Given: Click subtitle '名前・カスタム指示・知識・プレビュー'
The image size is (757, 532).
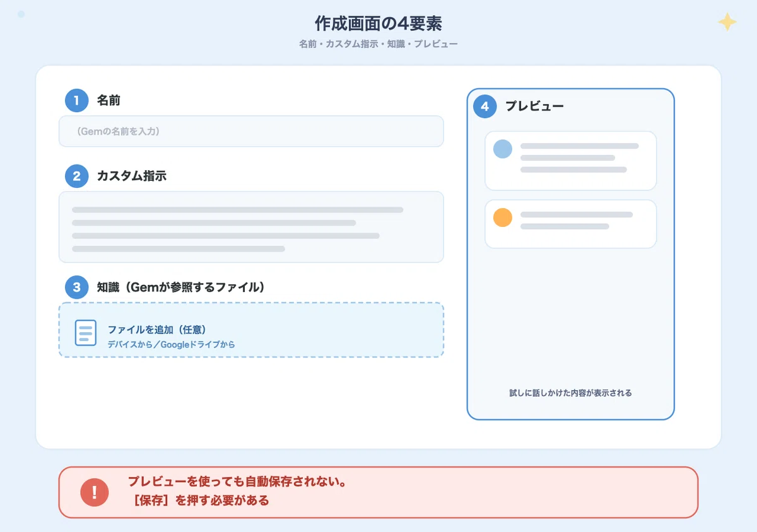Looking at the screenshot, I should 378,45.
